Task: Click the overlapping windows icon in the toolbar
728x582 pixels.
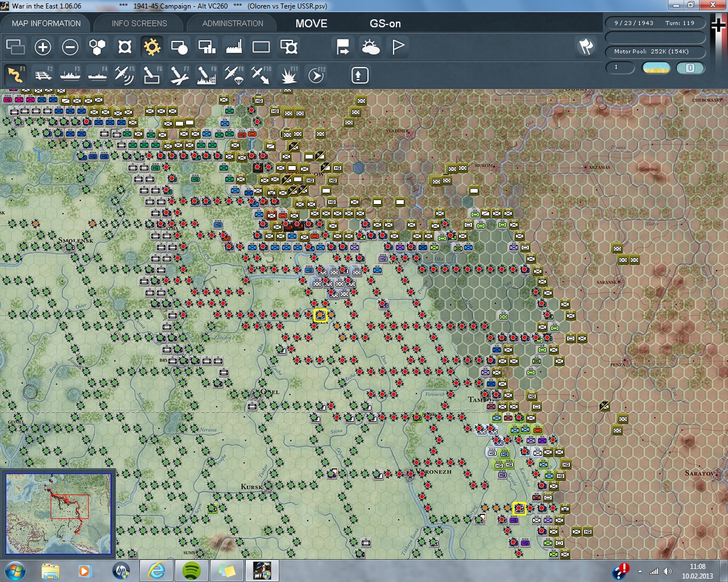Action: 15,47
